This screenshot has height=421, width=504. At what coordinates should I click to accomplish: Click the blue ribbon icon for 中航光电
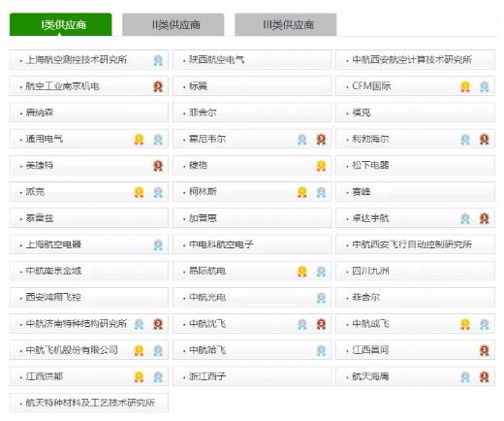pos(321,298)
